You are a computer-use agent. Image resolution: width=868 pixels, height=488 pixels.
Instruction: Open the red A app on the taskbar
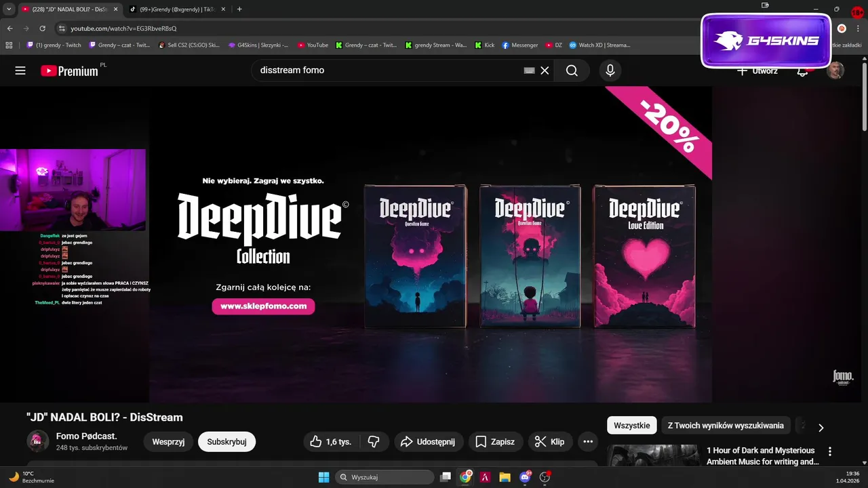[x=486, y=477]
